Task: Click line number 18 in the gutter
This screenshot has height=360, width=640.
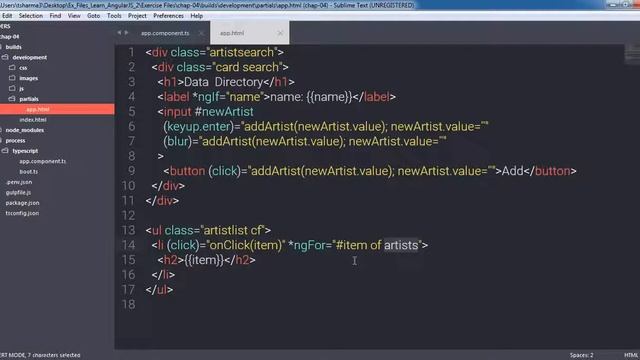Action: coord(128,304)
